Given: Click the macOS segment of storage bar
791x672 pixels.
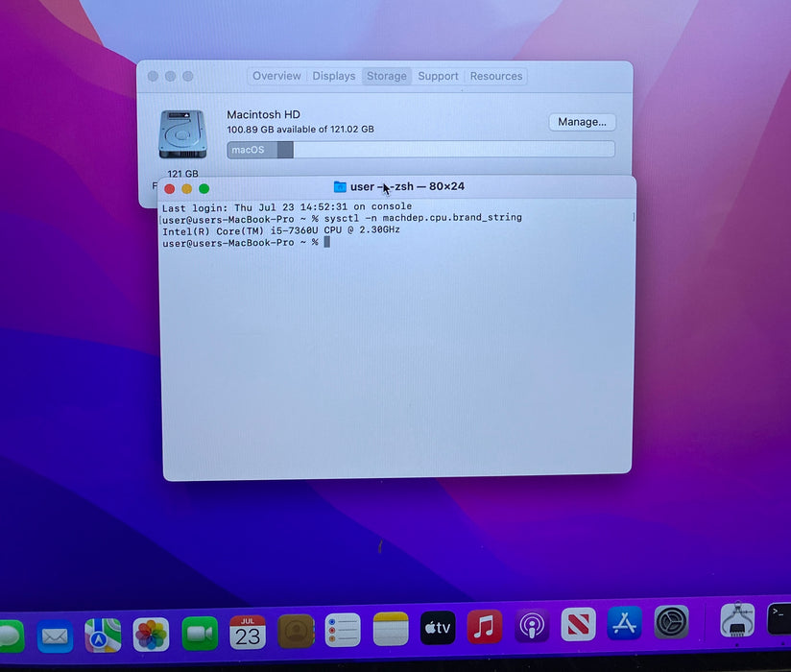Looking at the screenshot, I should click(252, 150).
